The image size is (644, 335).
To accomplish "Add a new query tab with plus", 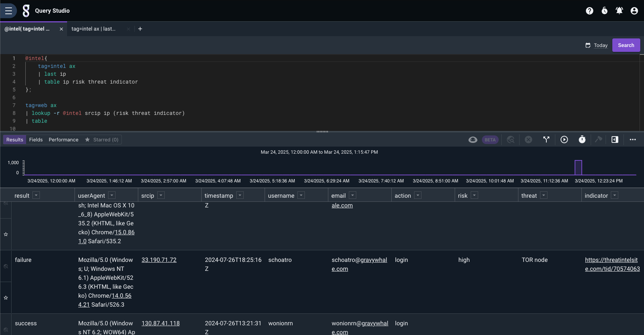I will pos(140,29).
